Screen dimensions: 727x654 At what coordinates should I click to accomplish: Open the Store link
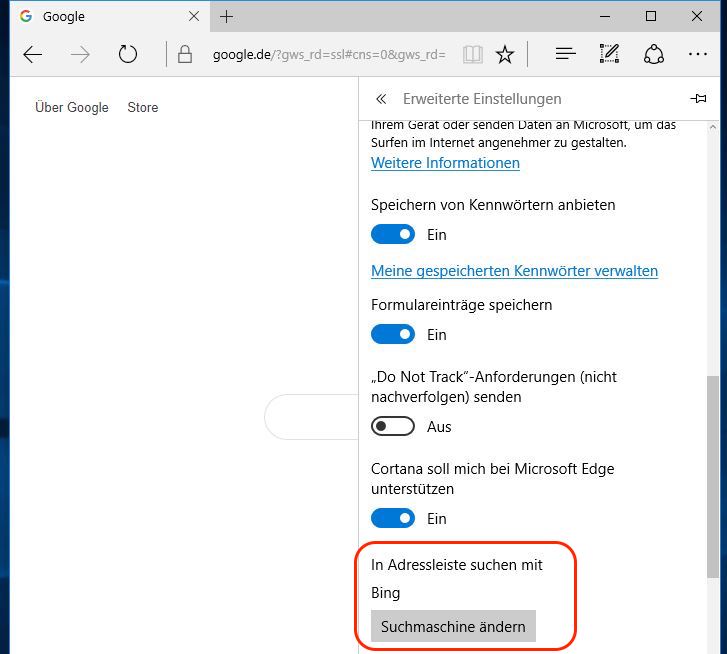(143, 108)
